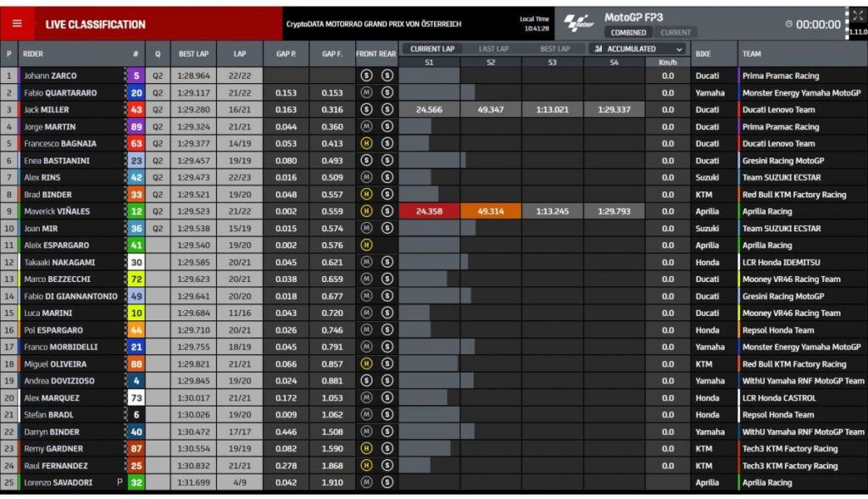Click Raul Fernandez's rear soft tyre icon
The width and height of the screenshot is (868, 499).
[387, 465]
